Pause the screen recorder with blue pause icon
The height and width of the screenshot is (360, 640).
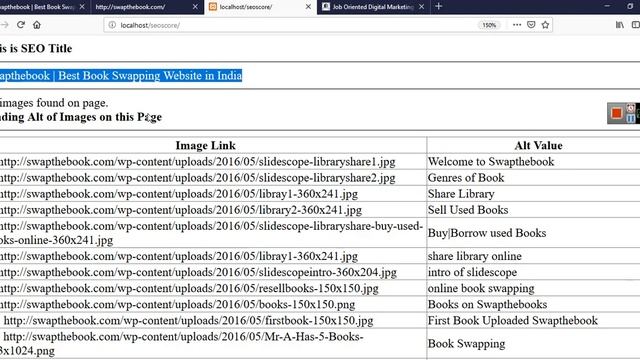[631, 118]
